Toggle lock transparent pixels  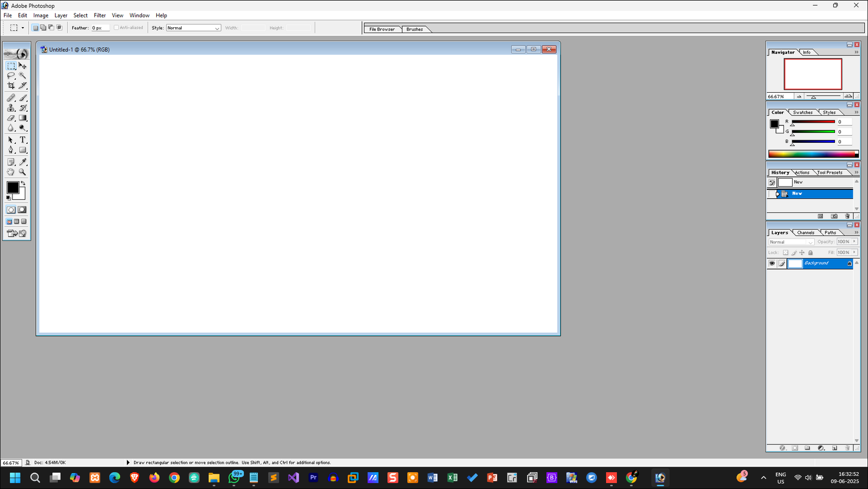click(x=785, y=252)
